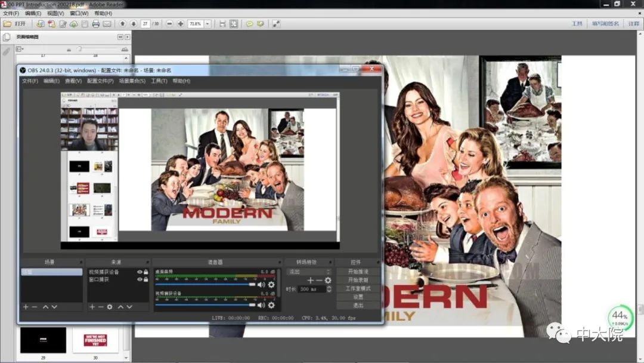
Task: Open desktop audio settings gear in mixer
Action: [x=271, y=285]
